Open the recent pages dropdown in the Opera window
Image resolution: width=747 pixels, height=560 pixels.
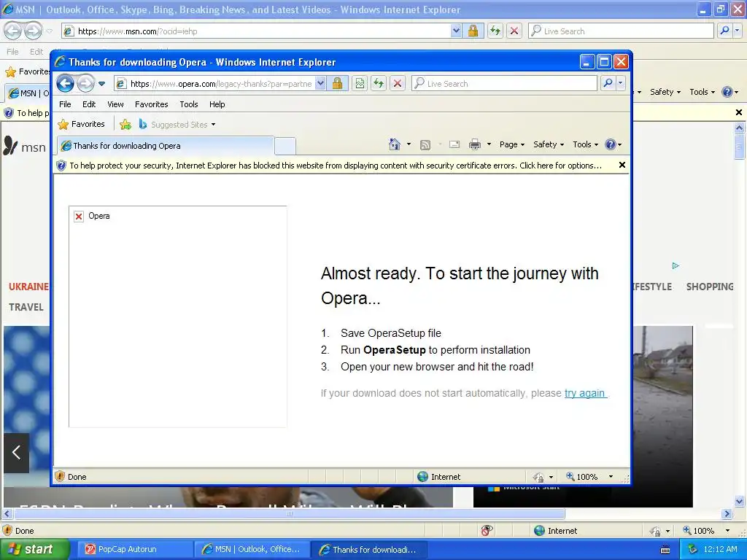click(101, 84)
